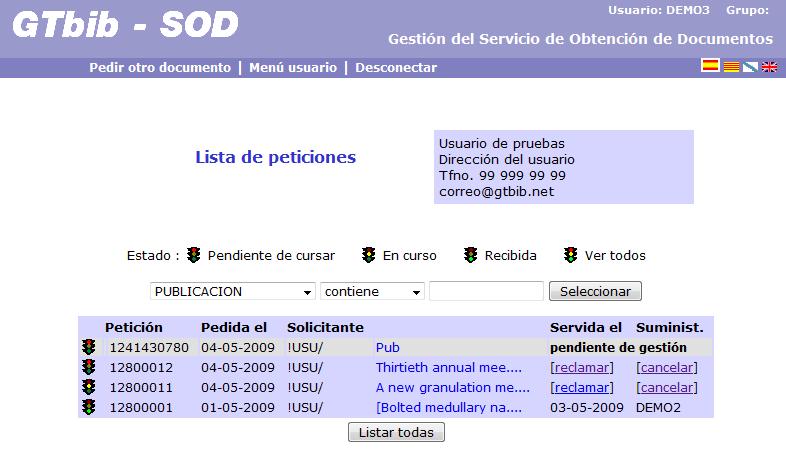The image size is (786, 470).
Task: Switch language with the British flag icon
Action: coord(769,67)
